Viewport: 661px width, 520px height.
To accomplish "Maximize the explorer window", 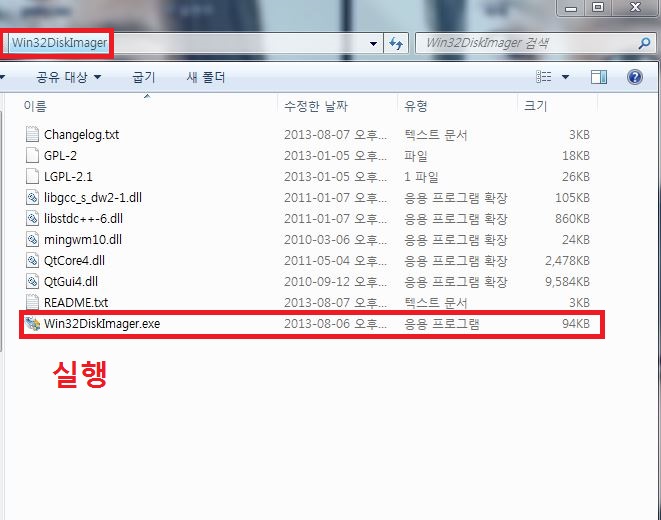I will click(x=597, y=7).
